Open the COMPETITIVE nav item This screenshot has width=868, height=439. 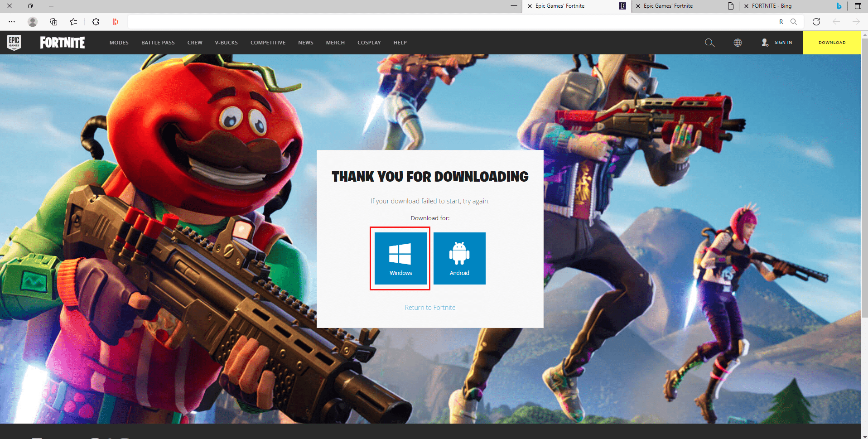268,43
